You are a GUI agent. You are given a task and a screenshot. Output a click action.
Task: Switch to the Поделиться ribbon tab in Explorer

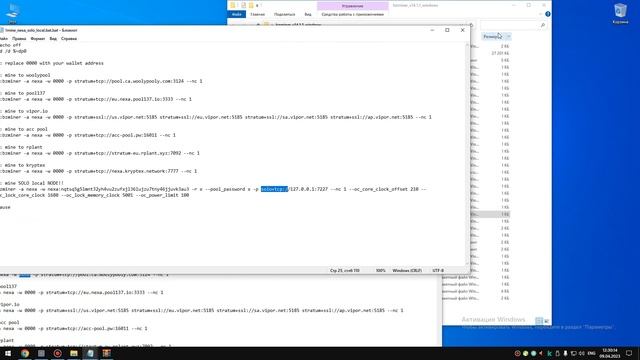tap(284, 14)
